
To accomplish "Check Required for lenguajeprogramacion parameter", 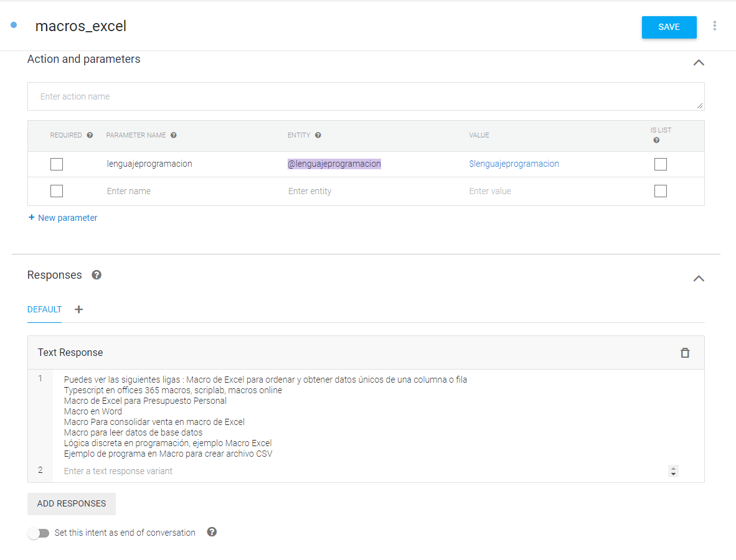I will click(x=56, y=164).
